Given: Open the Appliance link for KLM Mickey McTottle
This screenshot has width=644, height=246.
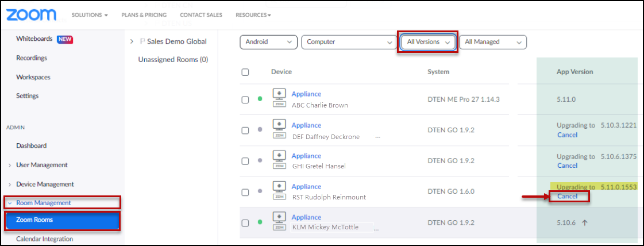Looking at the screenshot, I should point(306,217).
